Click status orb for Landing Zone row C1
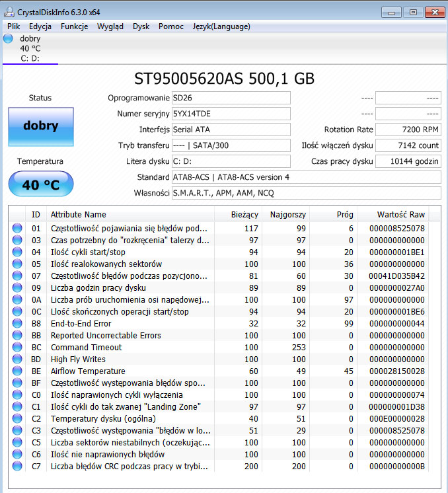 (17, 406)
